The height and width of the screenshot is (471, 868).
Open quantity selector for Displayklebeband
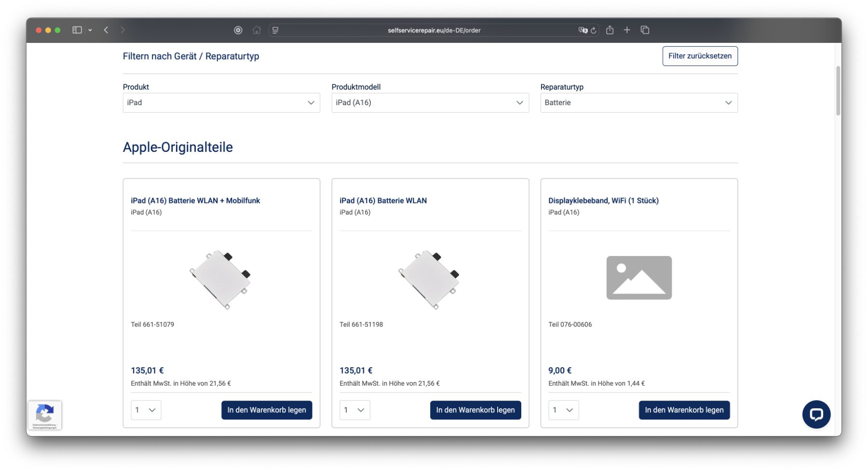pos(563,410)
